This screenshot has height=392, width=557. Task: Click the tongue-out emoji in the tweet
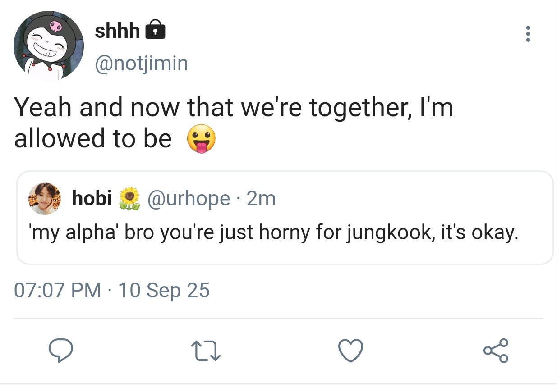pyautogui.click(x=201, y=139)
